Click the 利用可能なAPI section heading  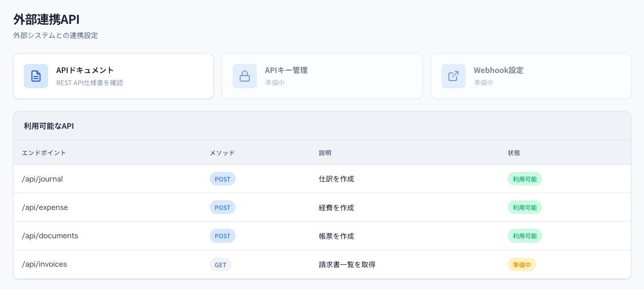click(49, 126)
